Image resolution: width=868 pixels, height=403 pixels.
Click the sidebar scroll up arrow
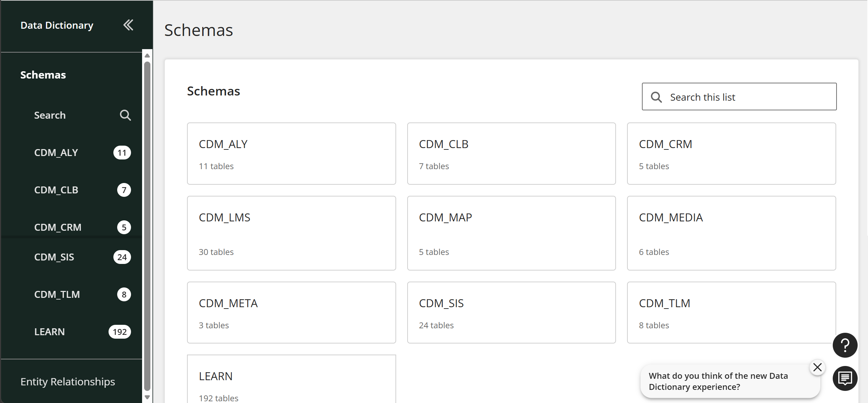tap(147, 55)
